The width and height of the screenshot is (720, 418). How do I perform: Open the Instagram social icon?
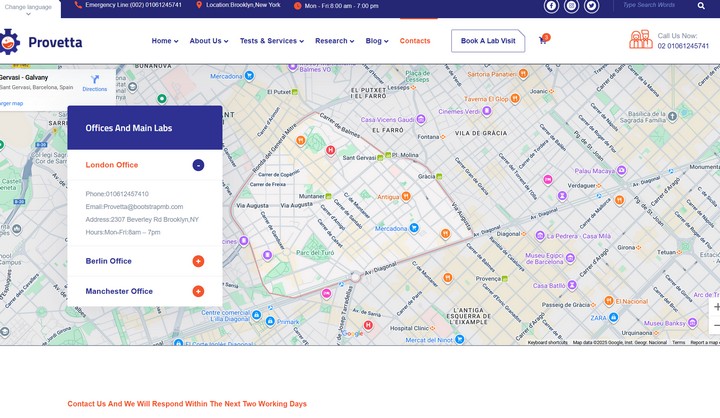(x=571, y=6)
